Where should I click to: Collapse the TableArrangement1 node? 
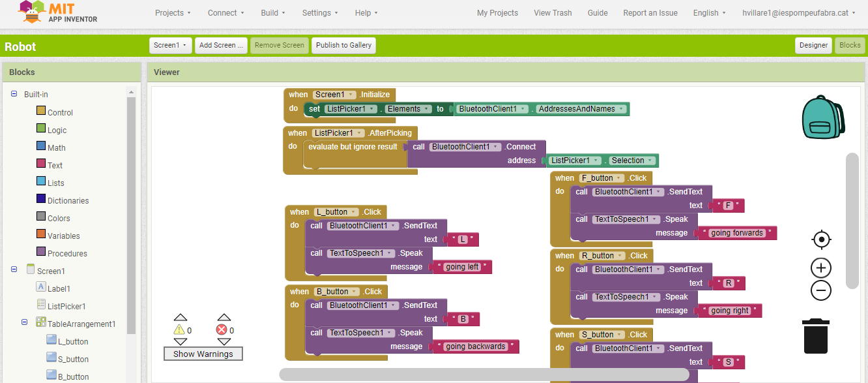coord(25,322)
